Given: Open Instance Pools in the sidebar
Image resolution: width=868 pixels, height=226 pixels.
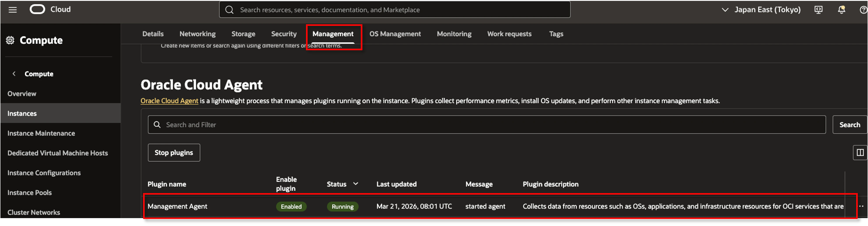Looking at the screenshot, I should click(30, 193).
